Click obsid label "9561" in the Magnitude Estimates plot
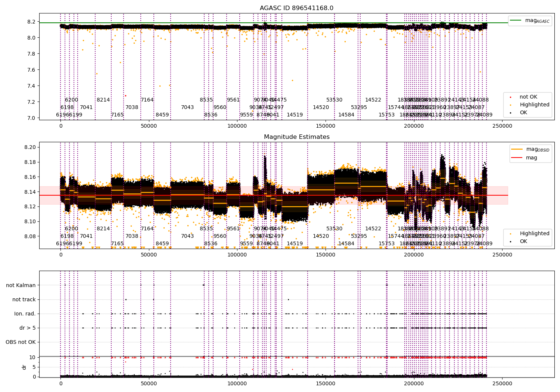 coord(233,229)
